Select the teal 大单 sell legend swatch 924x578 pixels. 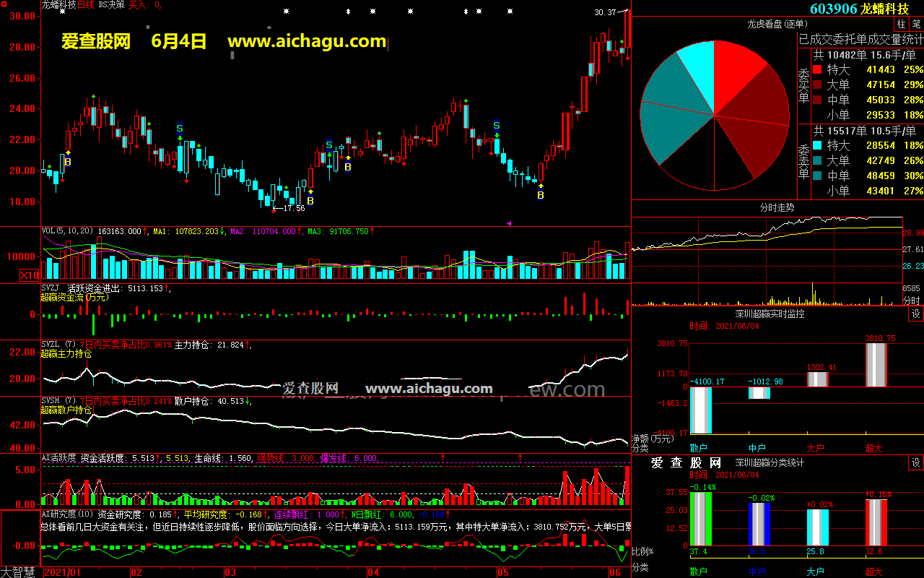point(817,160)
